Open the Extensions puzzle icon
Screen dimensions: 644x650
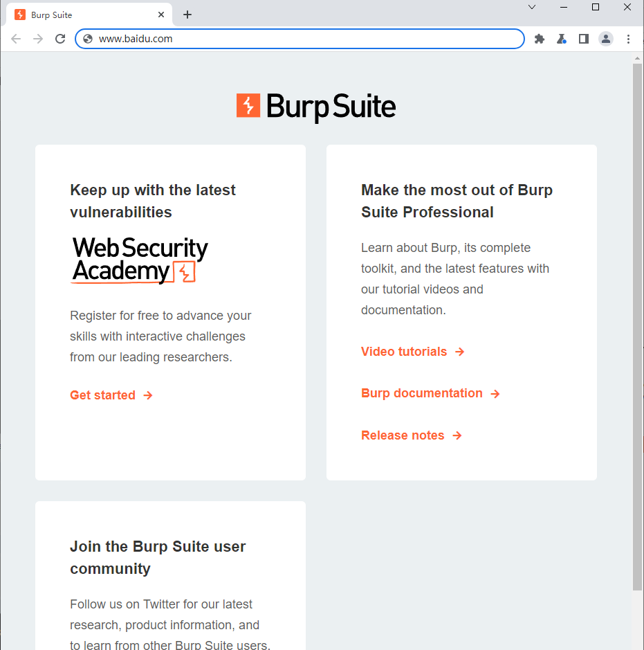[x=540, y=39]
